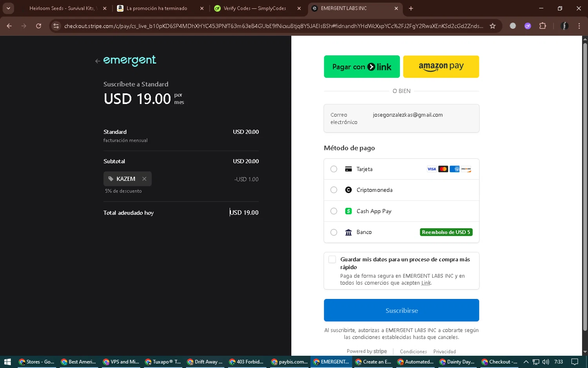Click the green Cash App icon

click(x=348, y=211)
